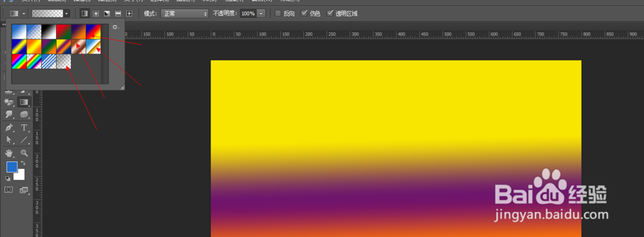Reset to default black and white colors
The width and height of the screenshot is (644, 237).
tap(8, 178)
